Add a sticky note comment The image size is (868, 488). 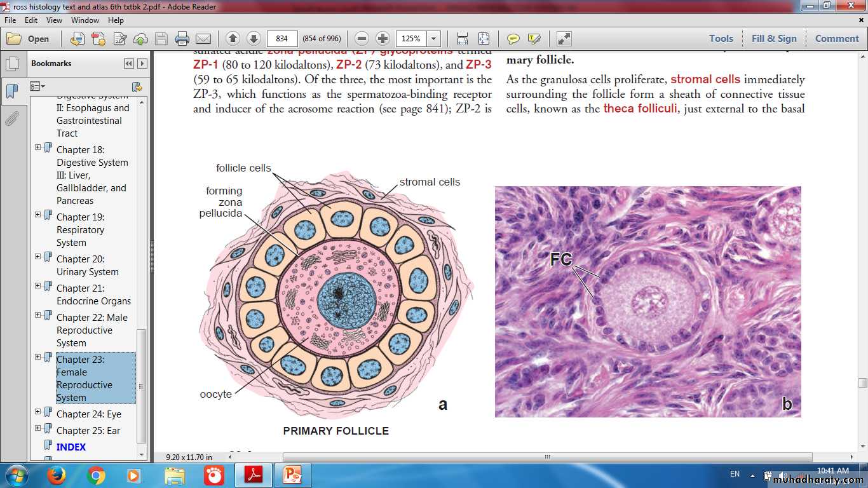point(513,39)
